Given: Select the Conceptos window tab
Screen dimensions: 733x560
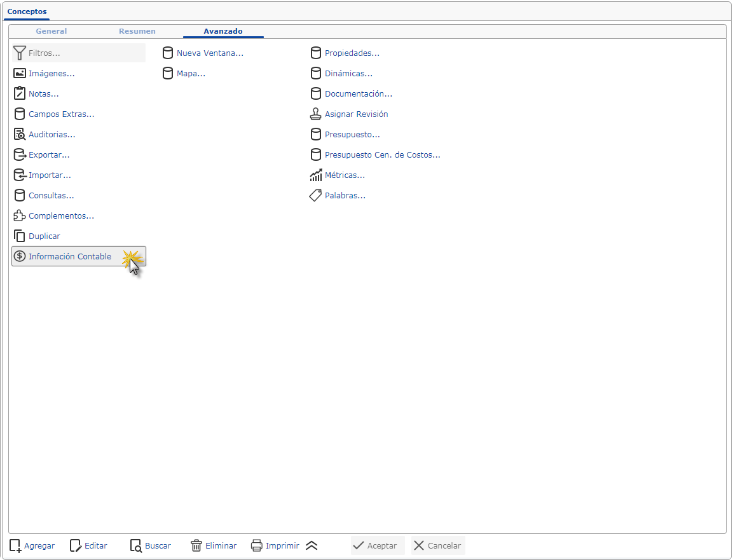Looking at the screenshot, I should pos(27,11).
